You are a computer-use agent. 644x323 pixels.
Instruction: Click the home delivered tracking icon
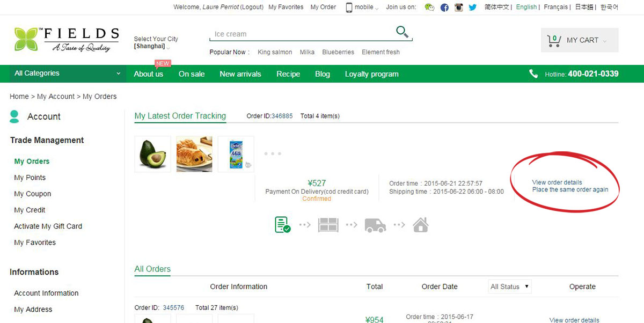click(x=421, y=225)
